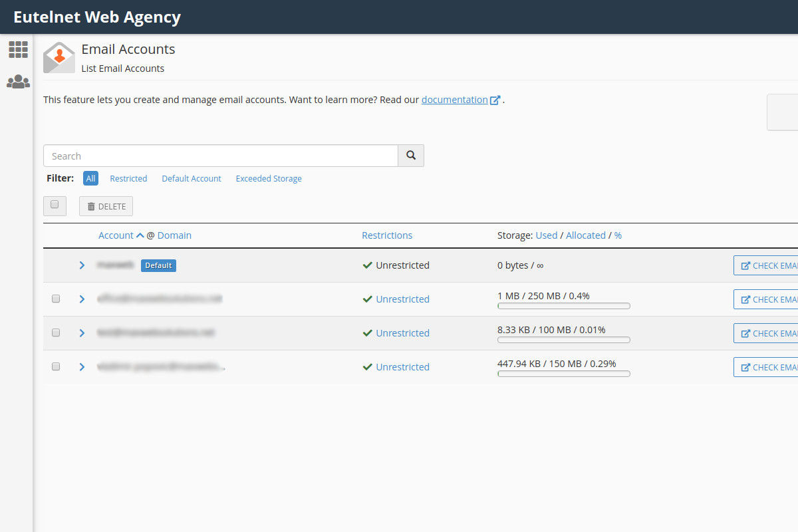798x532 pixels.
Task: Click the '447.94 KB / 150 MB / 0.29%' text
Action: tap(557, 363)
